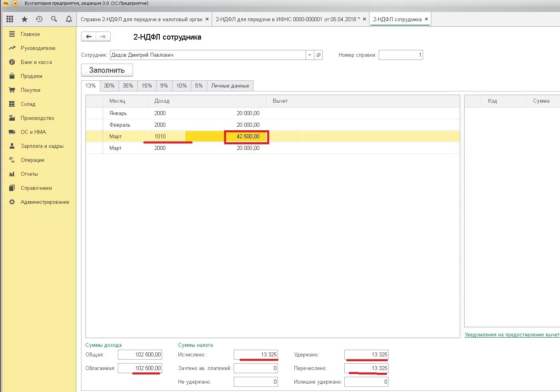Click the Операции icon

tap(12, 160)
